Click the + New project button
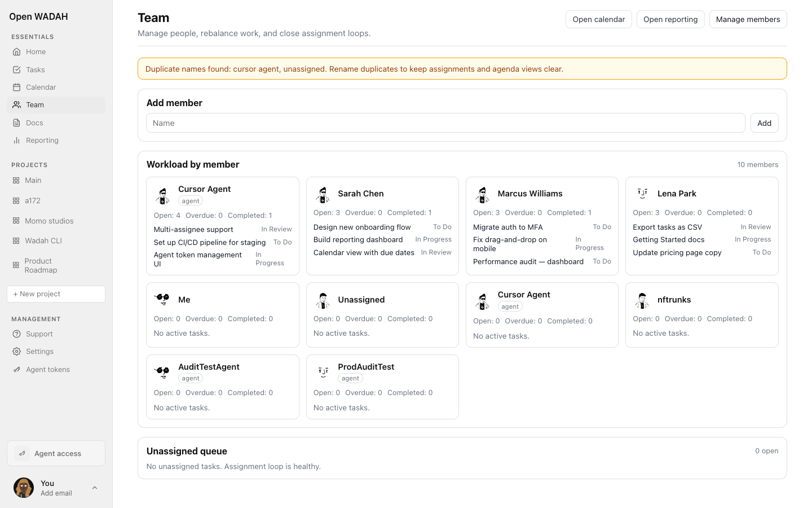This screenshot has width=812, height=508. click(56, 294)
